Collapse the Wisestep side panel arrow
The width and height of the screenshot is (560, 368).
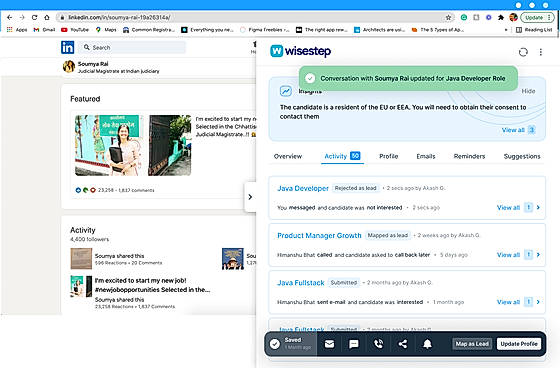coord(250,197)
